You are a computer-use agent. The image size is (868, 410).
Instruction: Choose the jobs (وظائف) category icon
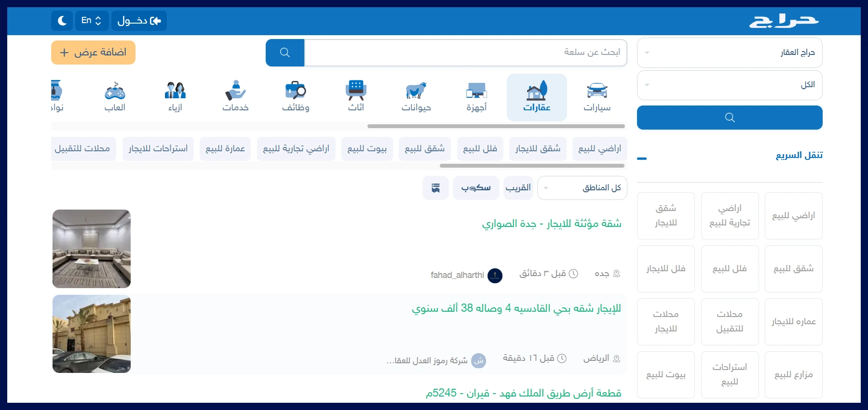point(296,97)
